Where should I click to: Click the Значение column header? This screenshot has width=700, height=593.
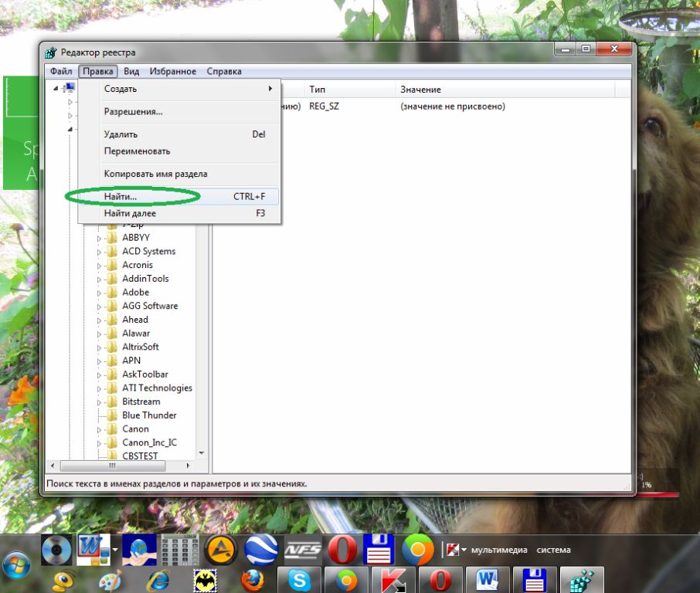[420, 90]
